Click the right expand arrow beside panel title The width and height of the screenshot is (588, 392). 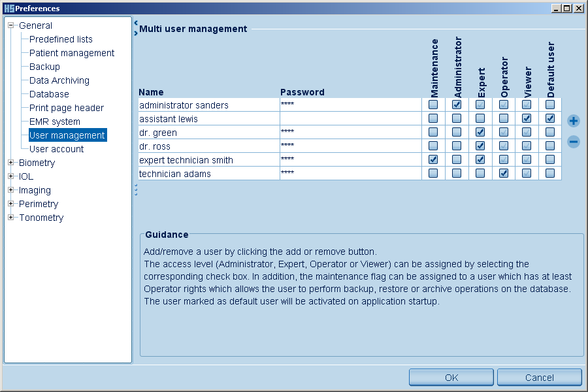click(135, 33)
